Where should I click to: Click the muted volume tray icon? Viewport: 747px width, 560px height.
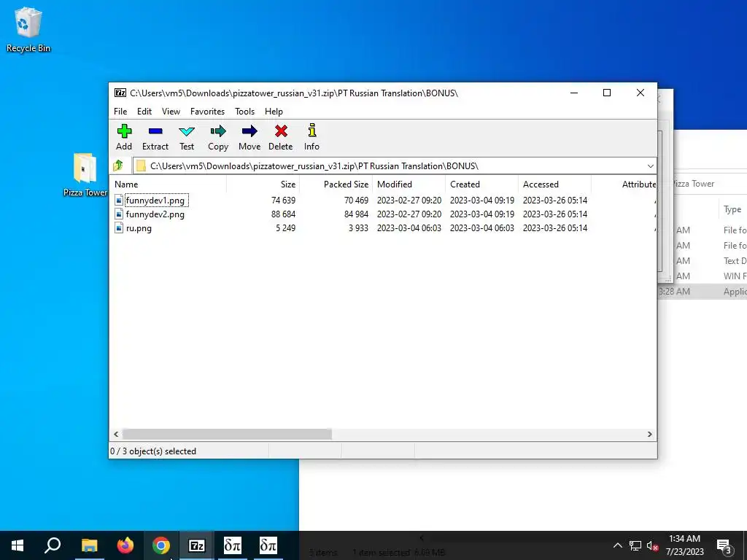click(x=653, y=545)
